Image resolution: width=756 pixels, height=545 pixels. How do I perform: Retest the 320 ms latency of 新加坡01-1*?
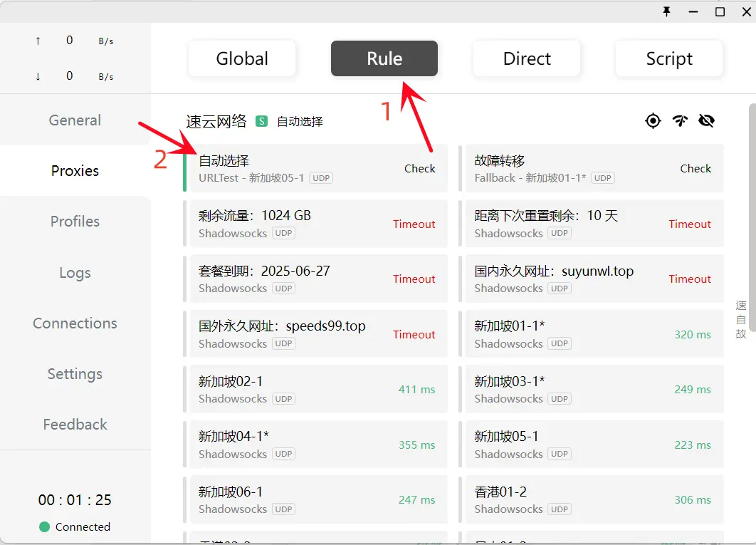693,335
